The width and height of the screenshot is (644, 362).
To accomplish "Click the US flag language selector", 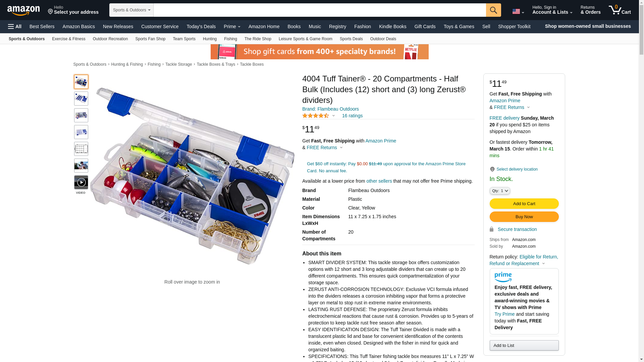I will coord(518,12).
